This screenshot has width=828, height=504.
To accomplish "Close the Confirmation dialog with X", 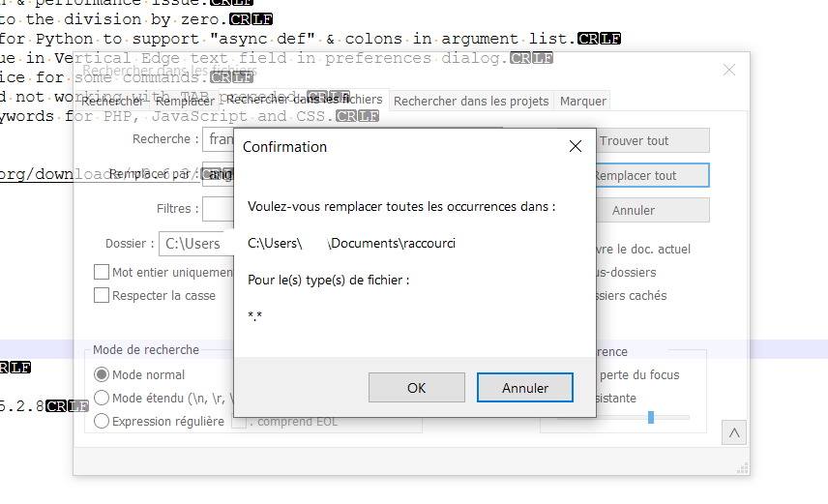I will point(576,146).
